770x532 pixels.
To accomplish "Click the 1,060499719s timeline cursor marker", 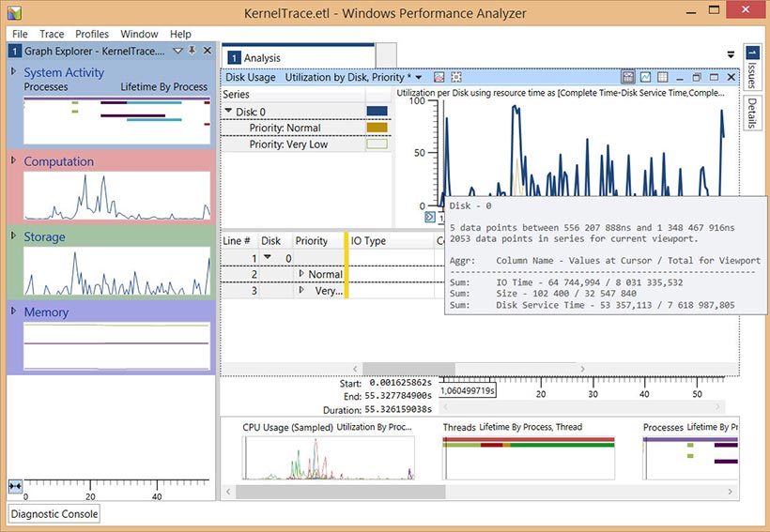I will click(467, 390).
